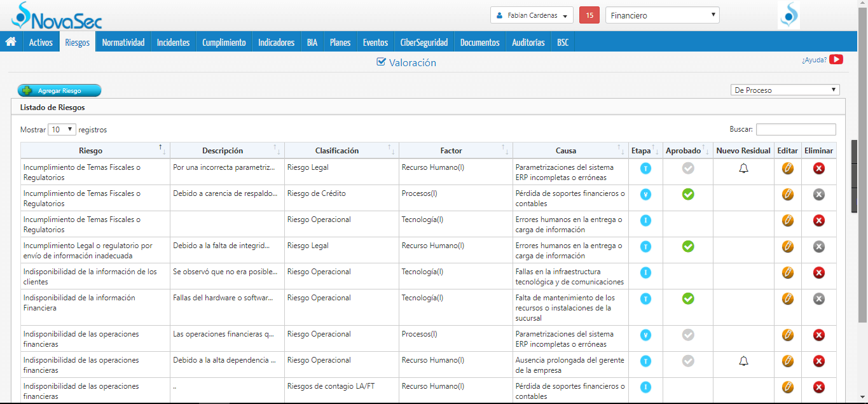This screenshot has width=868, height=404.
Task: Open the Documentos menu
Action: [479, 42]
